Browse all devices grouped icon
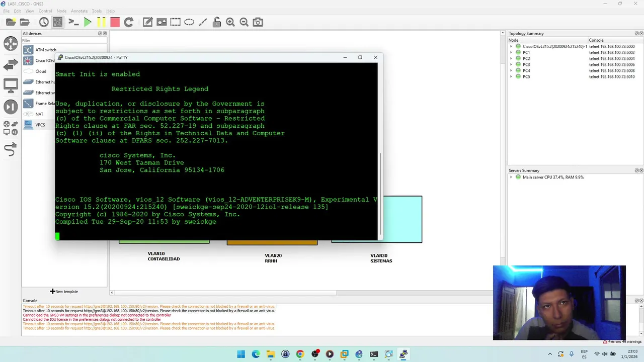Image resolution: width=644 pixels, height=362 pixels. coord(11,128)
